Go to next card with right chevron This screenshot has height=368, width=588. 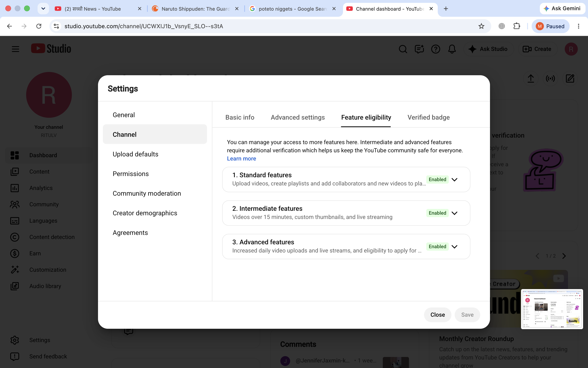click(564, 256)
